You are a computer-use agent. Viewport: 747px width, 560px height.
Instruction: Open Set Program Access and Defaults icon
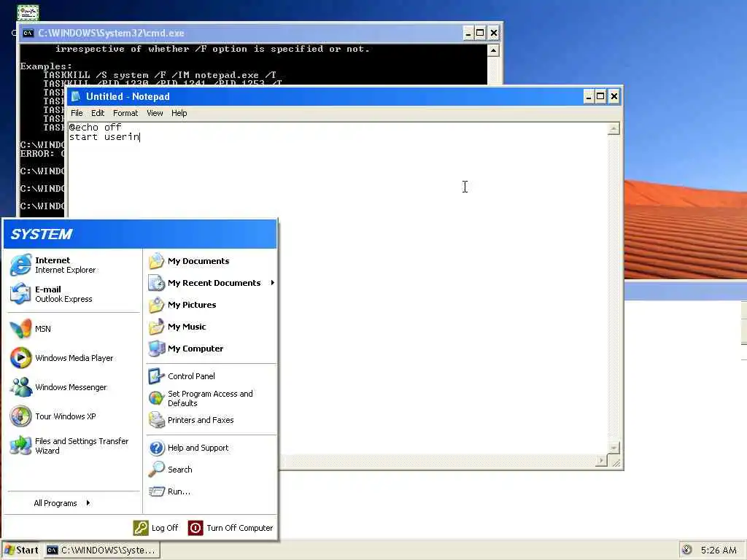(x=156, y=398)
